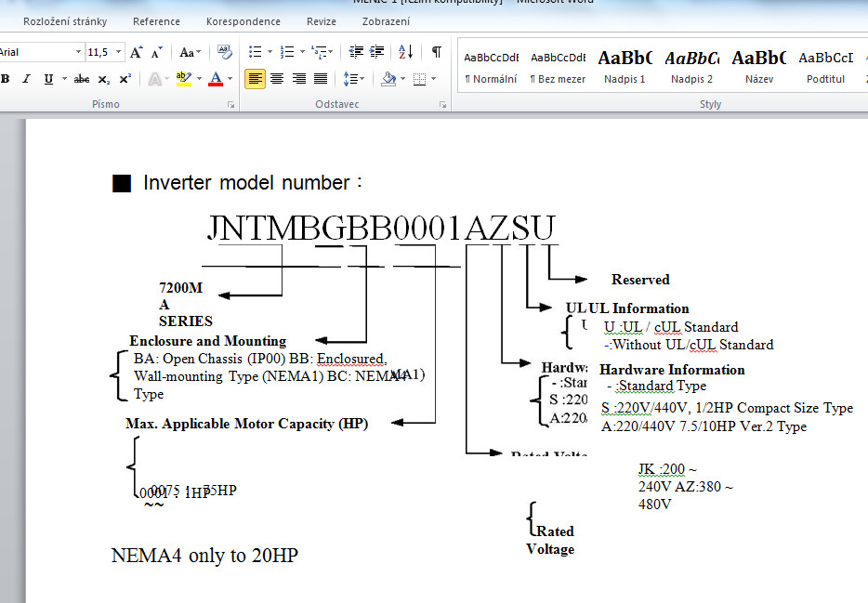
Task: Apply the Bez mezer style
Action: coord(558,66)
